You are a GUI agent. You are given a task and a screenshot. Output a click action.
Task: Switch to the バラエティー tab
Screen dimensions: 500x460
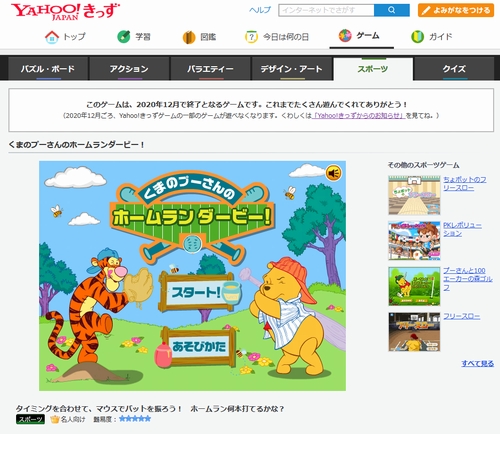[x=210, y=69]
